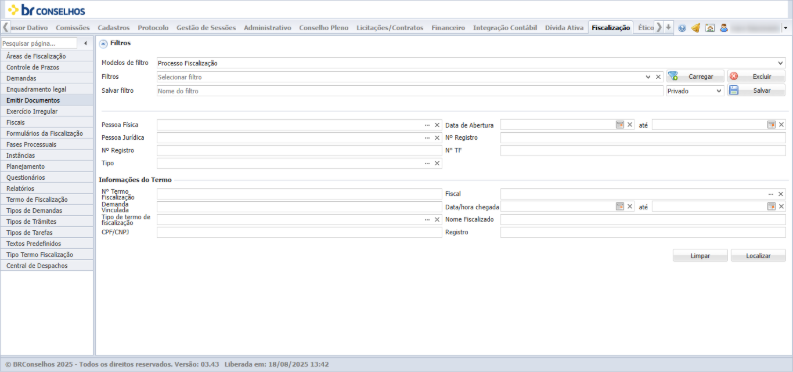Clear Tipo de termo de fiscalização field

[437, 220]
